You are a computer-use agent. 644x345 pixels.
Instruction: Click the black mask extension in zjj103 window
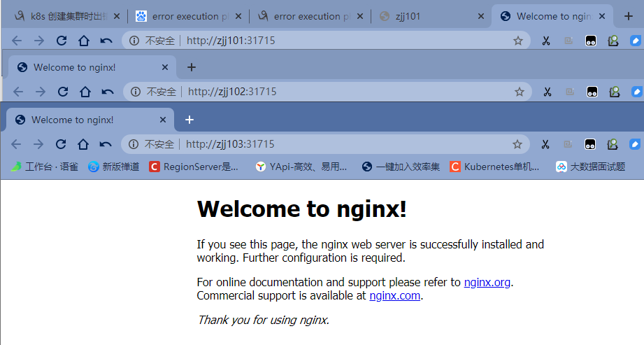(589, 144)
